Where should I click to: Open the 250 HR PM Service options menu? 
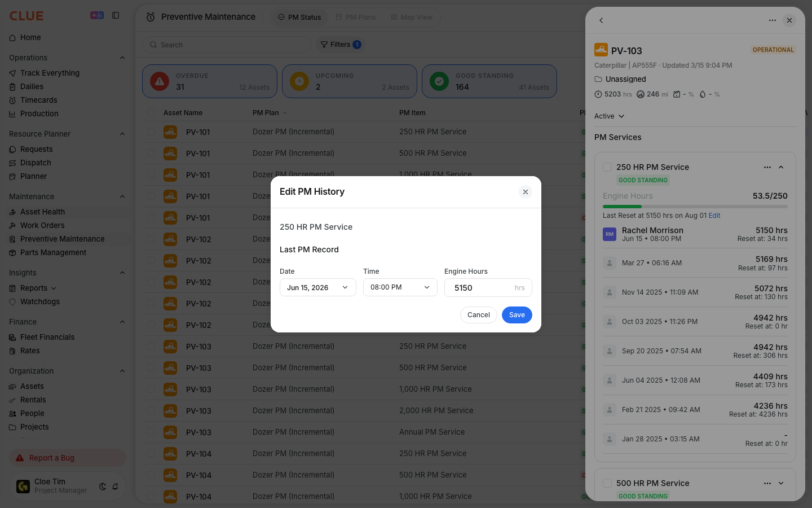click(767, 167)
